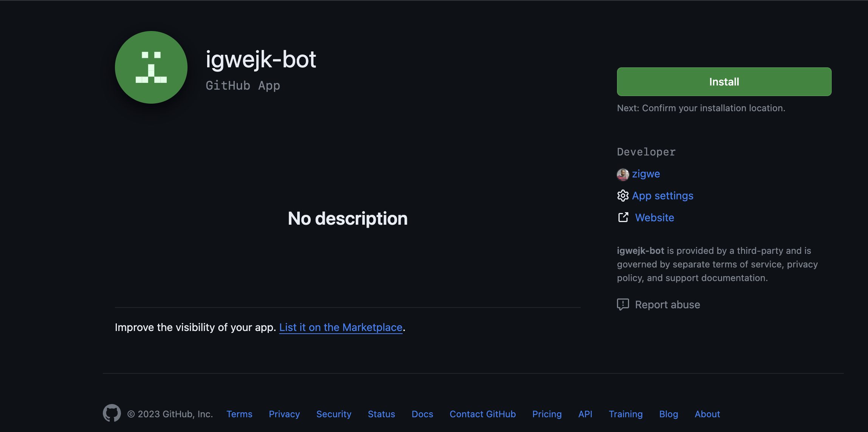Viewport: 868px width, 432px height.
Task: Click the App settings gear icon
Action: click(623, 196)
